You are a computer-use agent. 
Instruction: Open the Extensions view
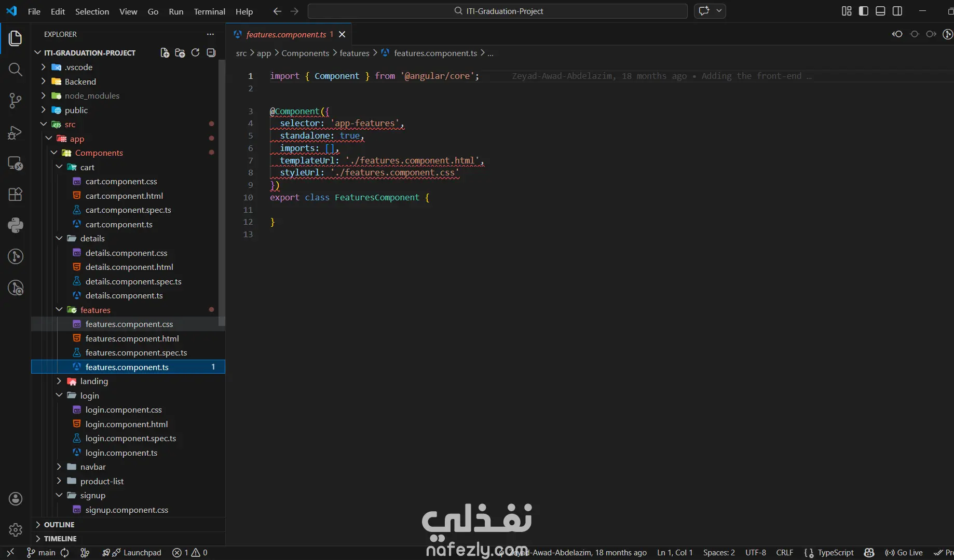(x=16, y=195)
